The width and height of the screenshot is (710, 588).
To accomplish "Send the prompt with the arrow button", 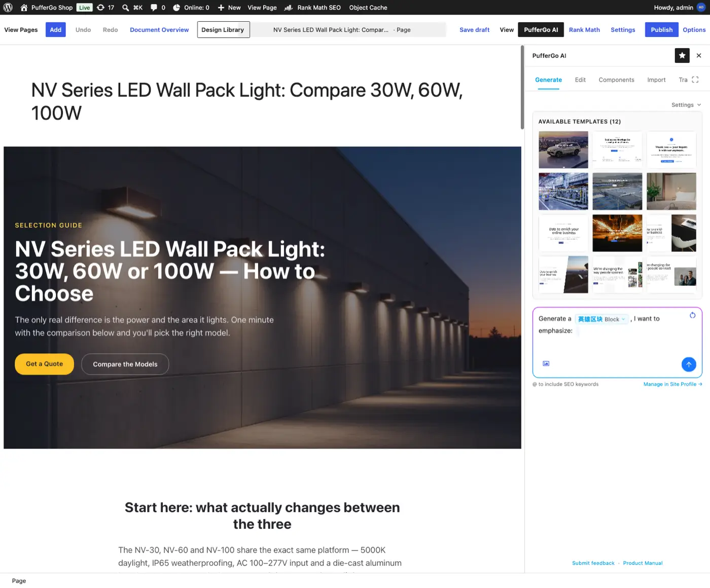I will click(x=689, y=364).
